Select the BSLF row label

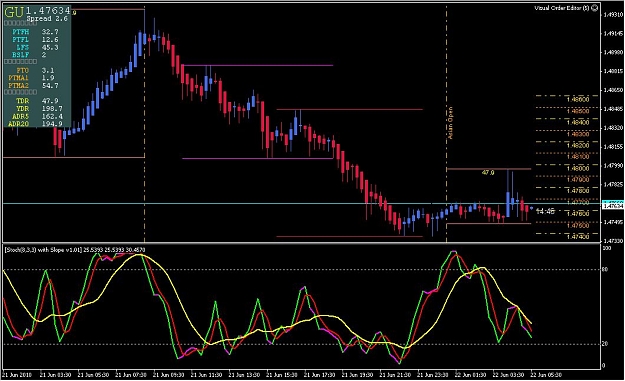21,55
